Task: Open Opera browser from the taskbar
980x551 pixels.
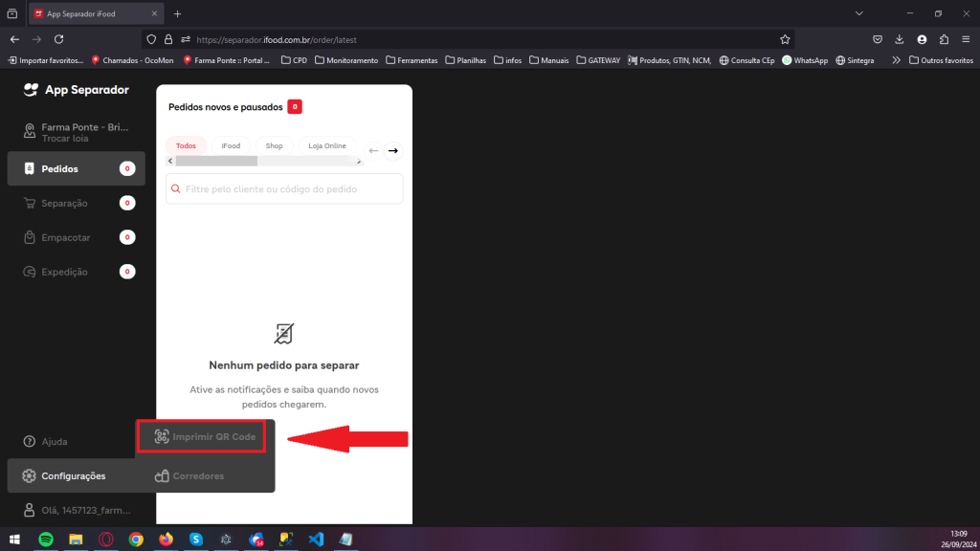Action: coord(105,540)
